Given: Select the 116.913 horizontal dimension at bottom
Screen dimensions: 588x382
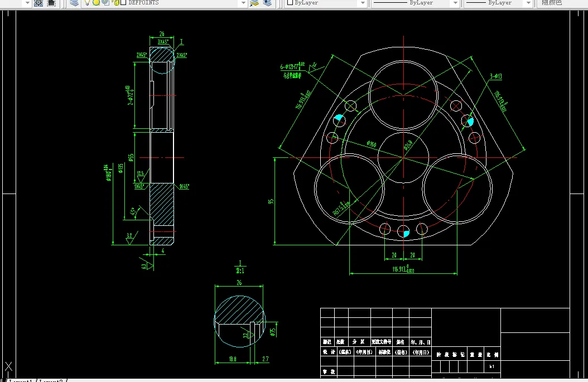Looking at the screenshot, I should click(403, 269).
